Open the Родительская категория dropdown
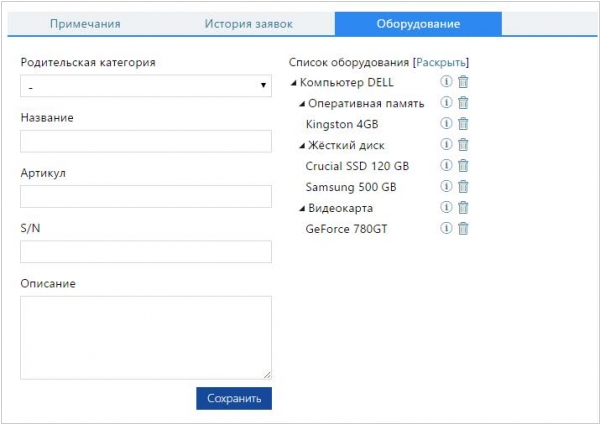The height and width of the screenshot is (424, 600). point(146,86)
